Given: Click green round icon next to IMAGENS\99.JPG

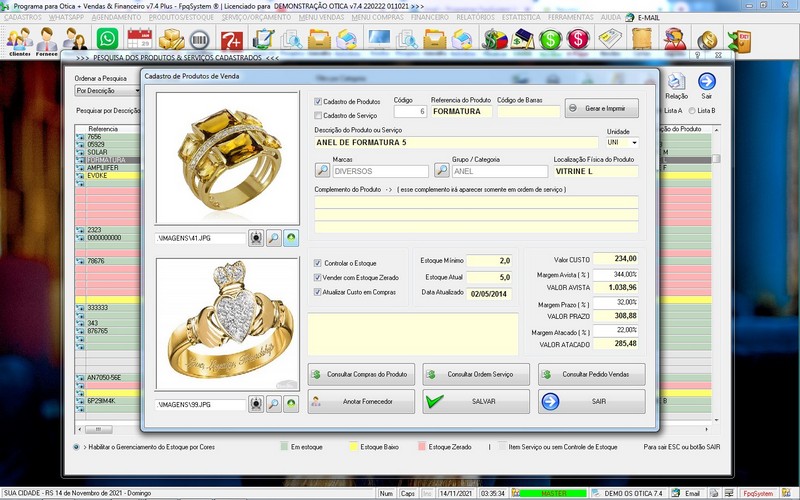Looking at the screenshot, I should (x=291, y=404).
